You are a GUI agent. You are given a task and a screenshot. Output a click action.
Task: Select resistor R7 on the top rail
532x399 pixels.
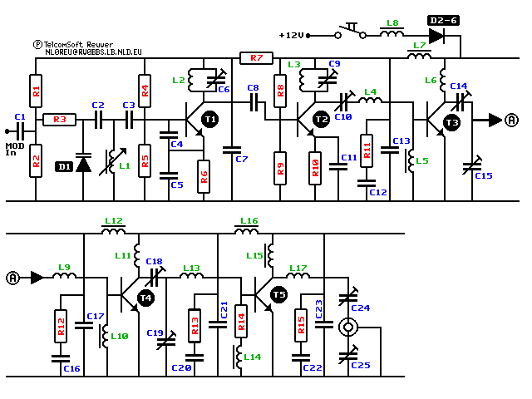255,58
